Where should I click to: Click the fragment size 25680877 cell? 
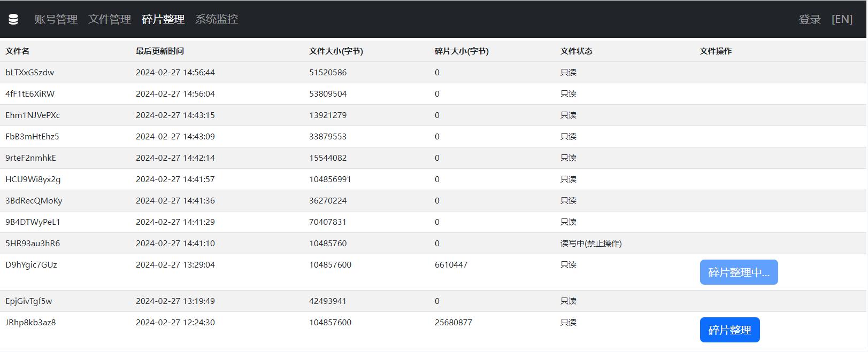(454, 323)
